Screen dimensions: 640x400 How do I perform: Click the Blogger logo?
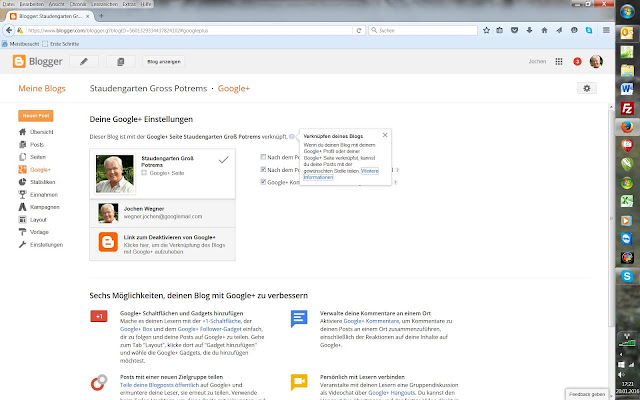[37, 62]
